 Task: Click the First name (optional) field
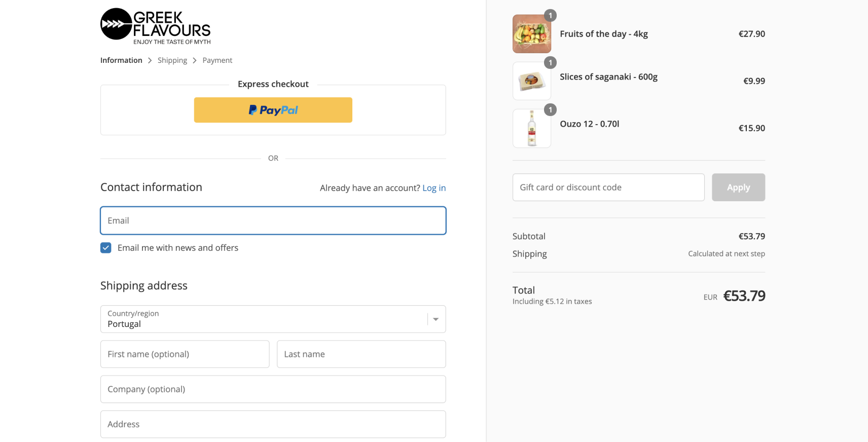pos(185,354)
